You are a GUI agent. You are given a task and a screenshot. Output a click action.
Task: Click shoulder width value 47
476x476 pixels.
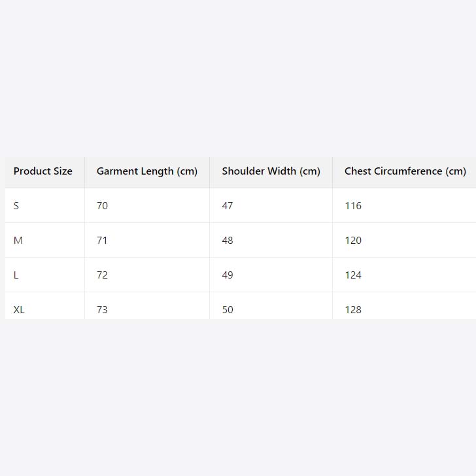tap(228, 206)
